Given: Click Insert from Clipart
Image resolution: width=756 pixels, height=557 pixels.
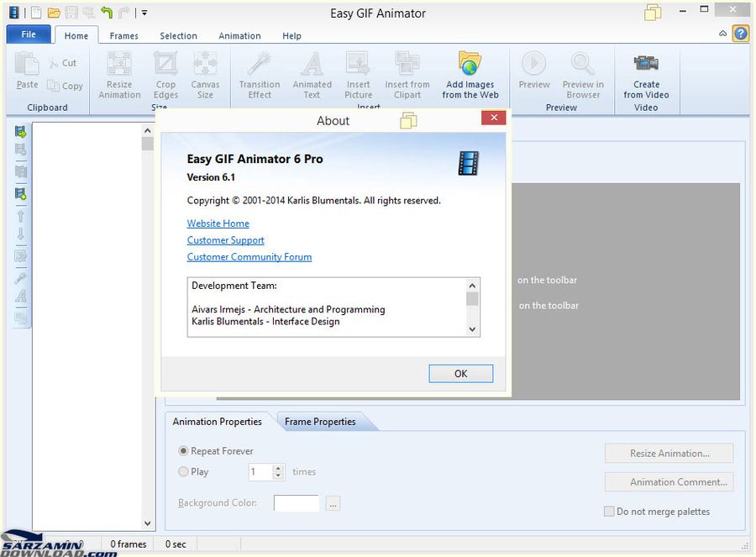Looking at the screenshot, I should click(x=407, y=75).
